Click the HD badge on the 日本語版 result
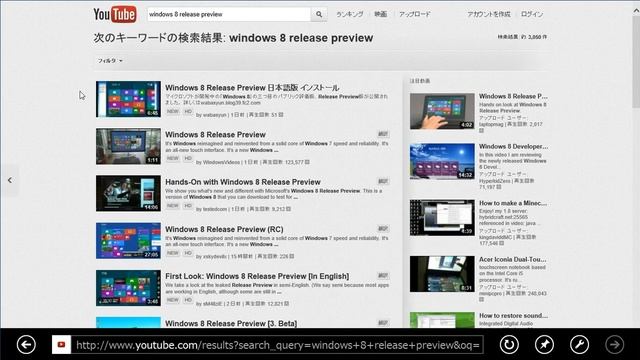Image resolution: width=640 pixels, height=360 pixels. [x=188, y=111]
